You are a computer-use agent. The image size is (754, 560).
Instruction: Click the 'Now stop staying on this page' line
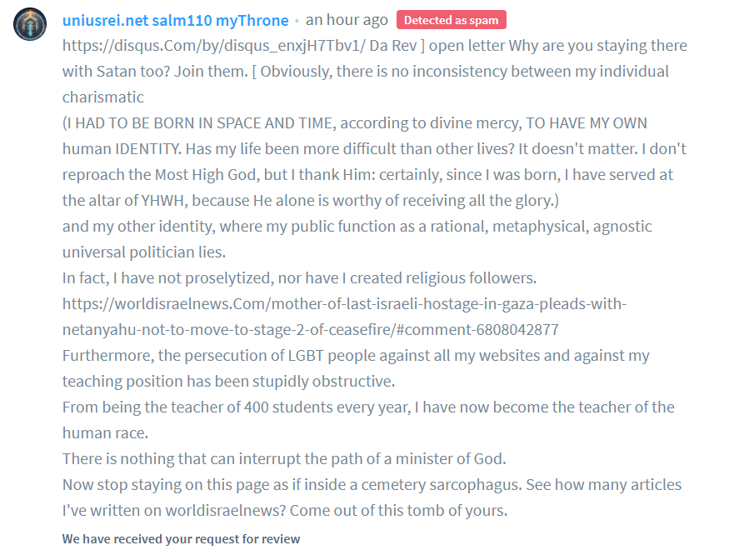[372, 485]
